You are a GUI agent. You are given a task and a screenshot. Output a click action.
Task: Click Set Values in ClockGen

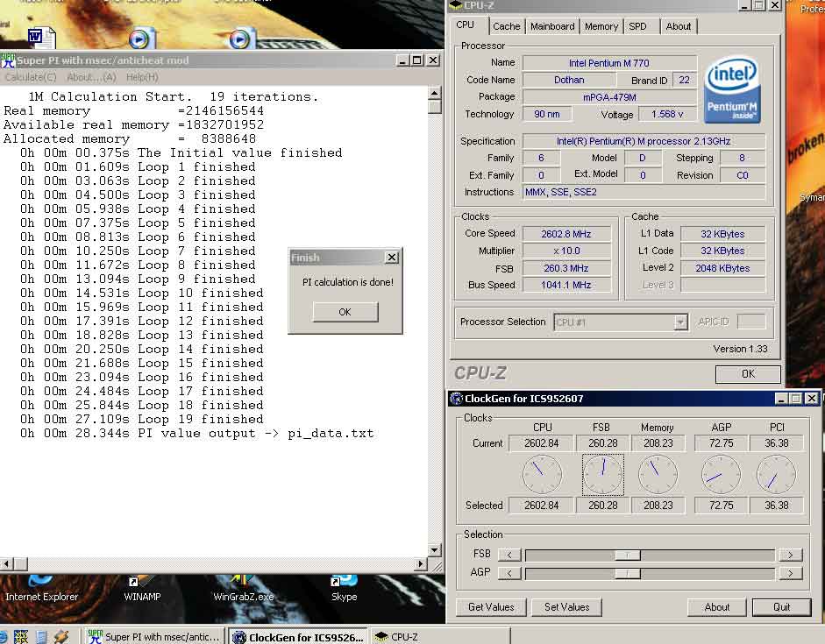566,606
